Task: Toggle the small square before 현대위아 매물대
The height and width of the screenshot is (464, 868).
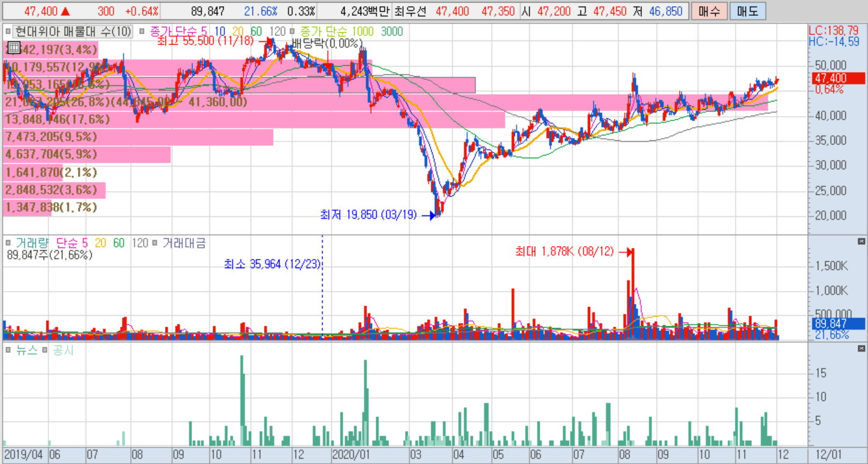Action: (8, 30)
